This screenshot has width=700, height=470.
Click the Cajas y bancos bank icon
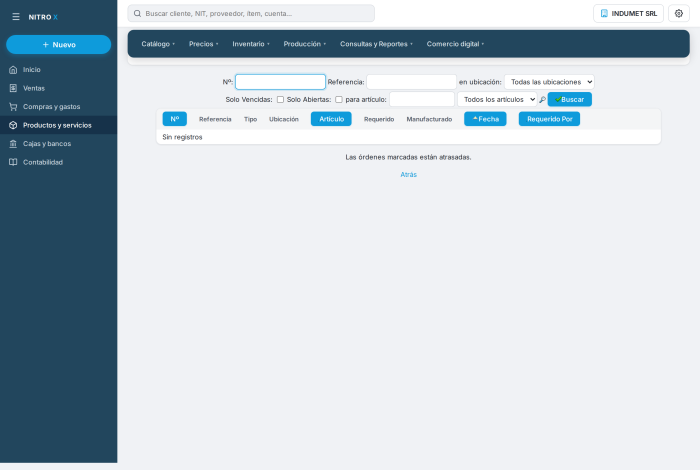tap(13, 144)
